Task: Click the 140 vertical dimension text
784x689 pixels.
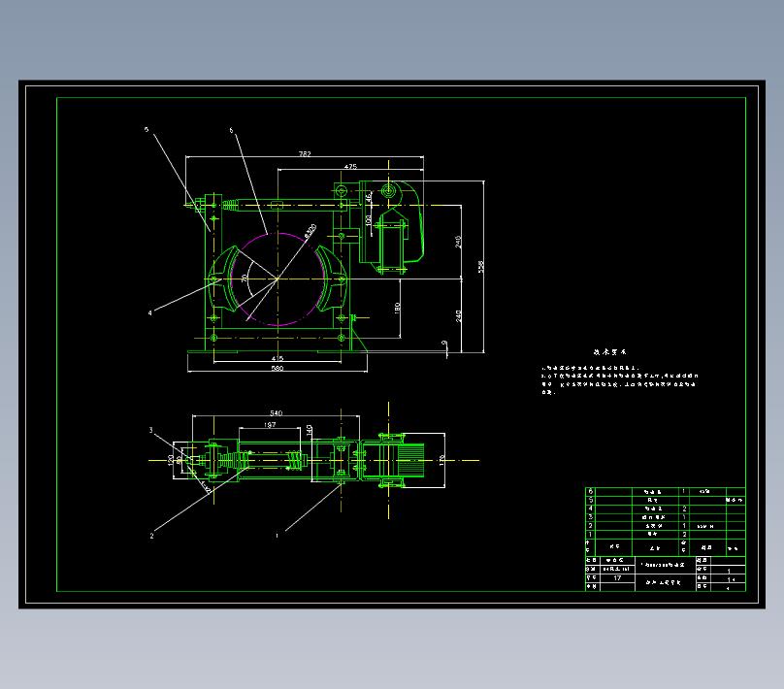Action: click(309, 430)
